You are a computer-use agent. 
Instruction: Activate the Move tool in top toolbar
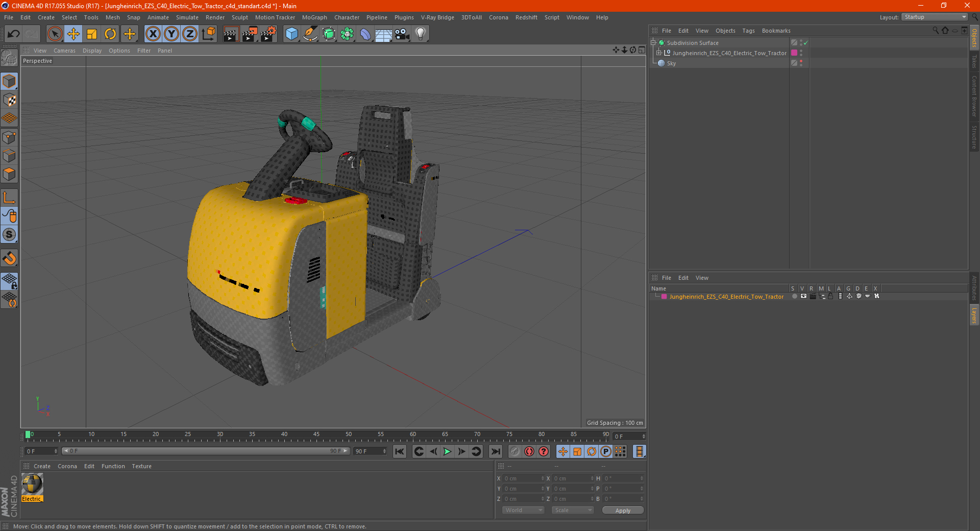73,34
